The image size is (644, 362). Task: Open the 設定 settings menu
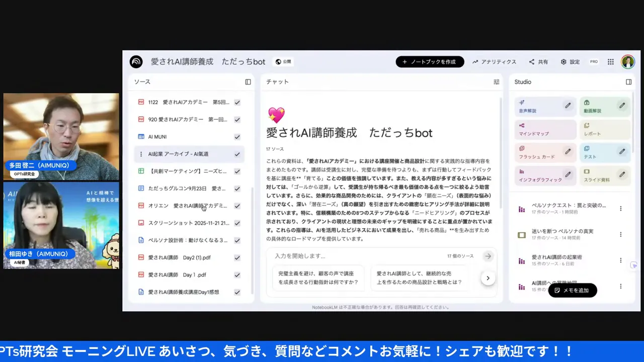tap(571, 61)
